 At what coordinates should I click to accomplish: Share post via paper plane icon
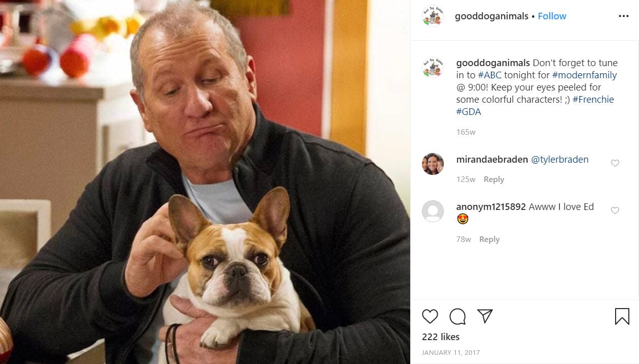coord(485,316)
